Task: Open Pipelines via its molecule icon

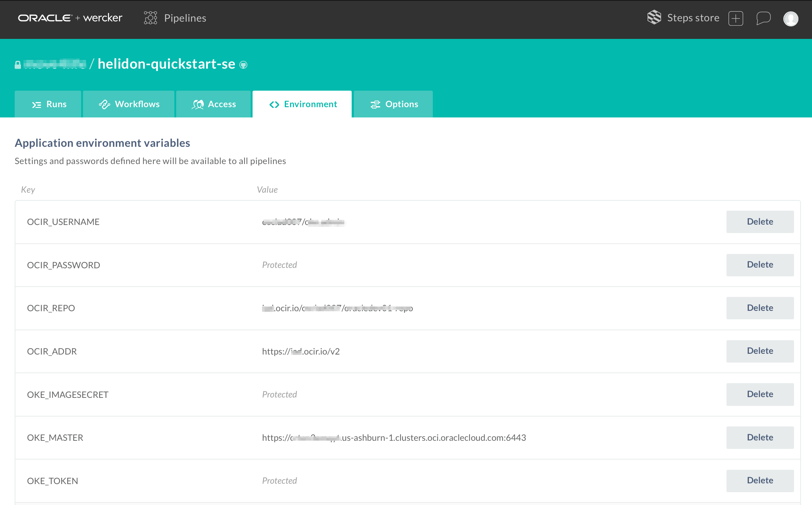Action: tap(151, 18)
